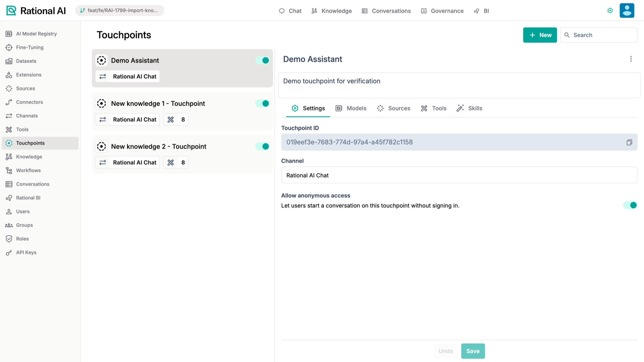Open Governance in the top navigation

[442, 11]
